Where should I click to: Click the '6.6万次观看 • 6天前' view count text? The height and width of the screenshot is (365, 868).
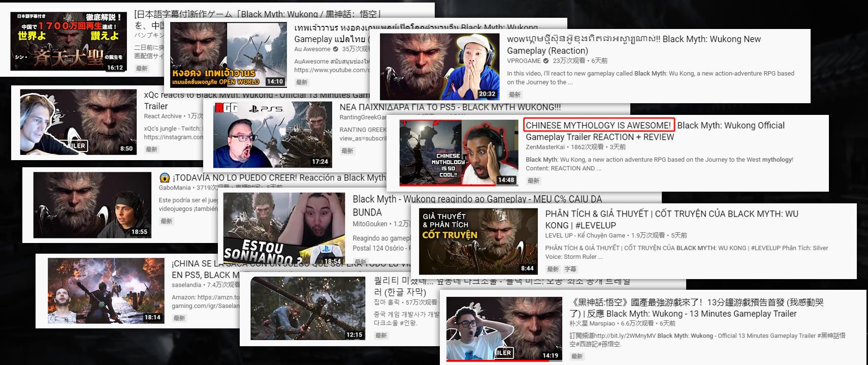[x=648, y=323]
